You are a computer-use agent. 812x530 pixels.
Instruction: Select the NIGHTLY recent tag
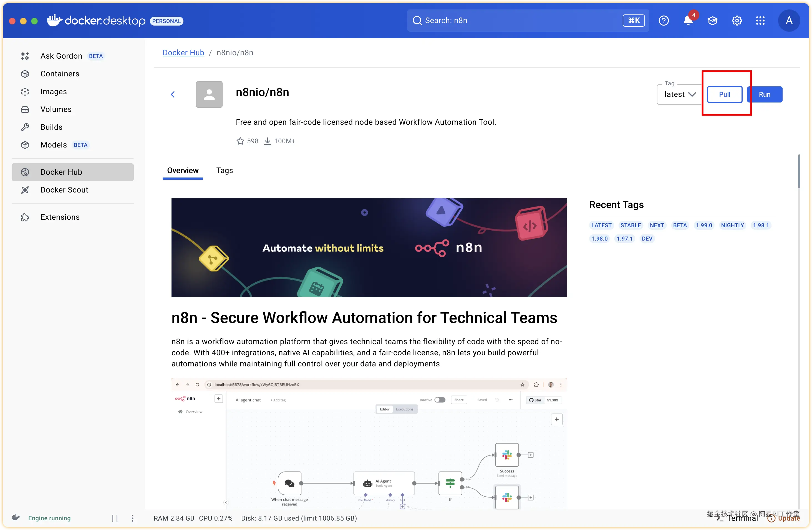coord(732,225)
